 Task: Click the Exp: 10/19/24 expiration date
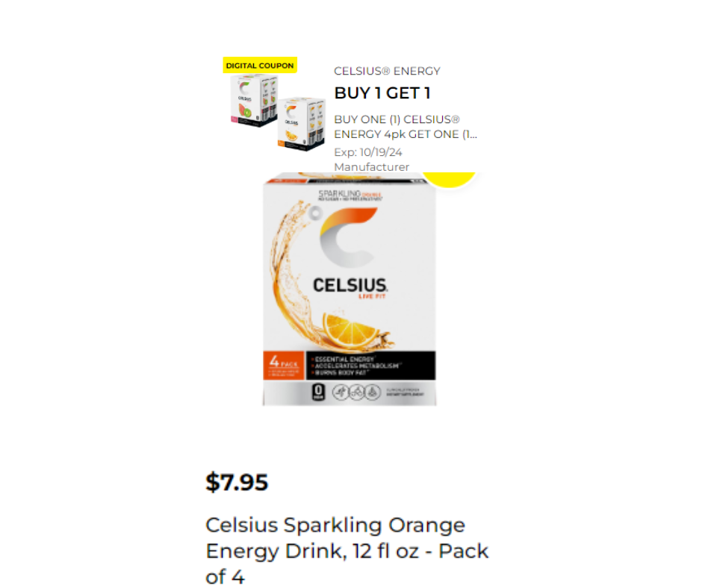click(x=368, y=152)
